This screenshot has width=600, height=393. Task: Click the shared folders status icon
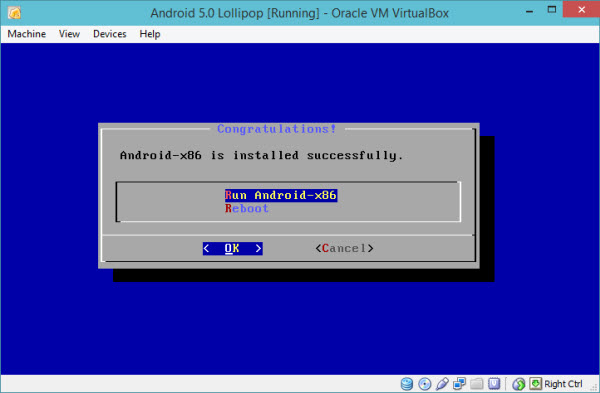click(477, 383)
